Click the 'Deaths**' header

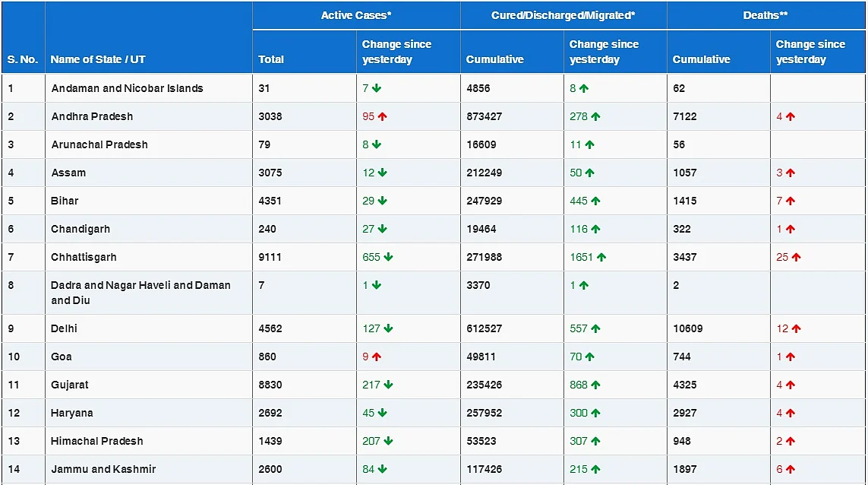[x=765, y=15]
